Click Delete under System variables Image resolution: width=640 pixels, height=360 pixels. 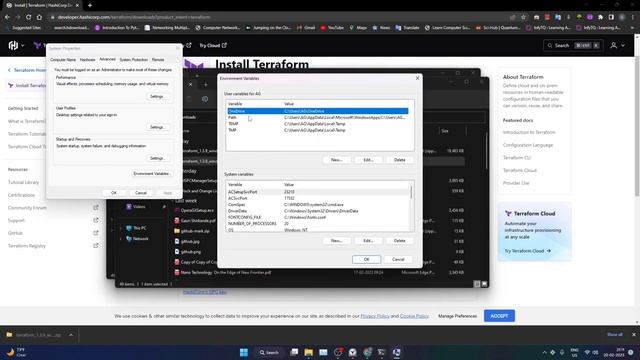click(400, 240)
